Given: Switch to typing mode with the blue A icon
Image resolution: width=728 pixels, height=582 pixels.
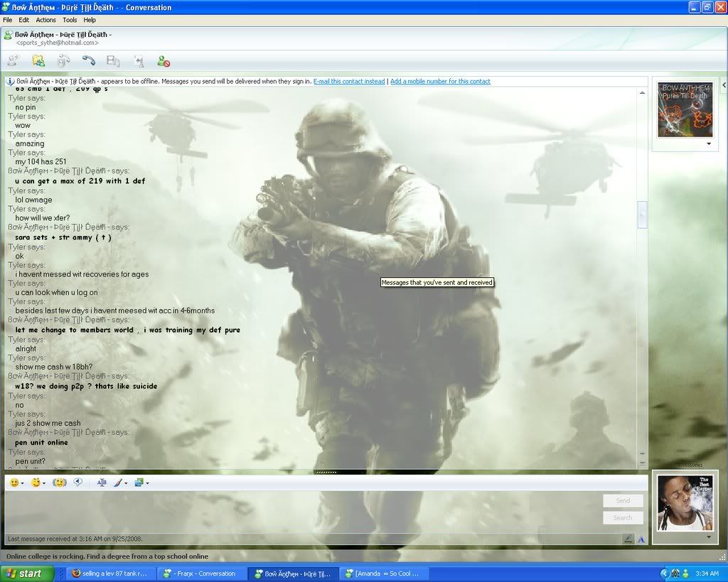Looking at the screenshot, I should coord(641,539).
